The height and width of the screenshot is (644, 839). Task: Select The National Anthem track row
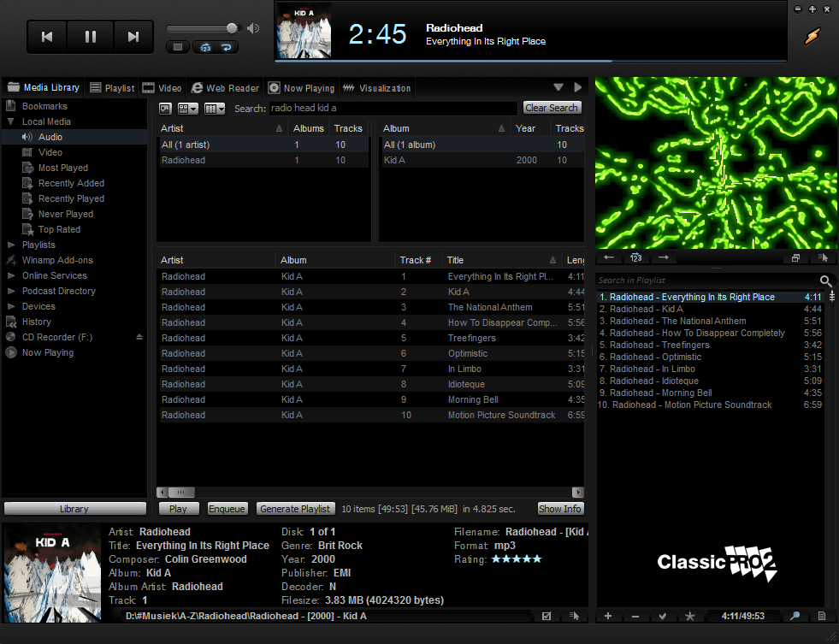pyautogui.click(x=371, y=307)
